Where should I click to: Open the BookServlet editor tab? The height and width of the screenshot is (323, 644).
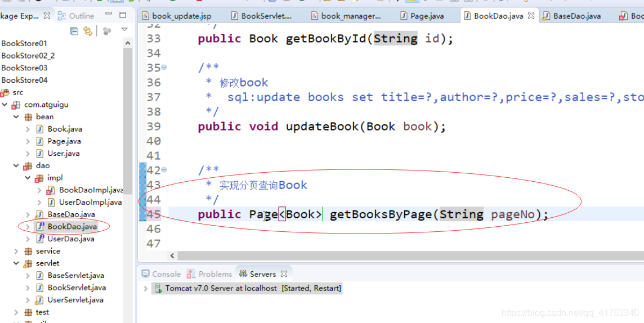tap(262, 16)
